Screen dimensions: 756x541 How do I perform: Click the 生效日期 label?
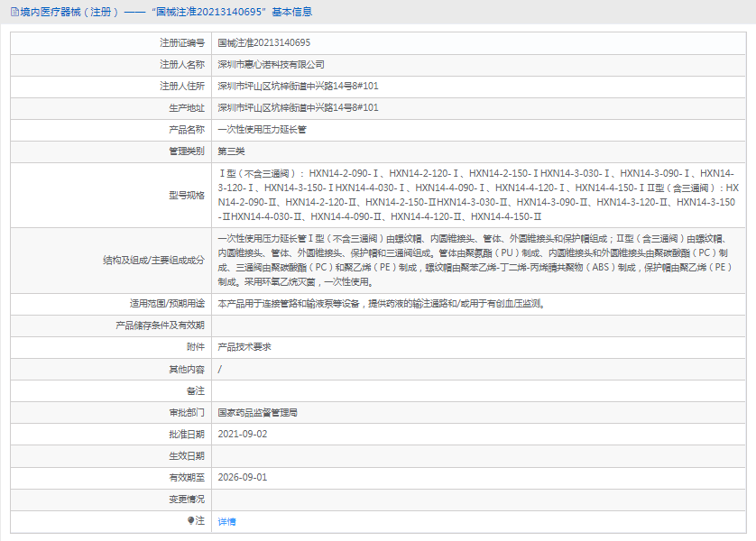tap(187, 455)
